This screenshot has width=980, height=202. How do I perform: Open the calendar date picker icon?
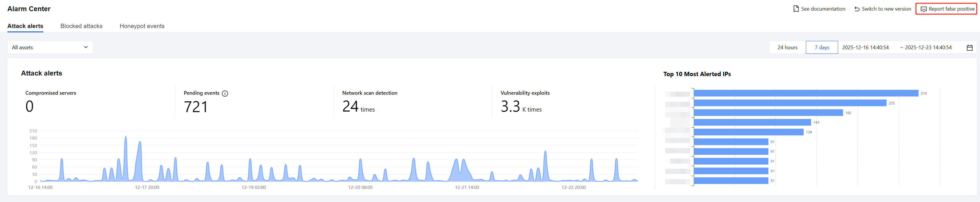(969, 48)
